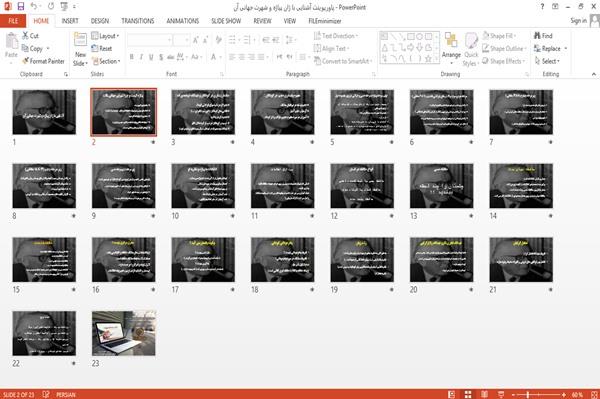Open Shape Outline options
600x399 pixels.
(504, 49)
